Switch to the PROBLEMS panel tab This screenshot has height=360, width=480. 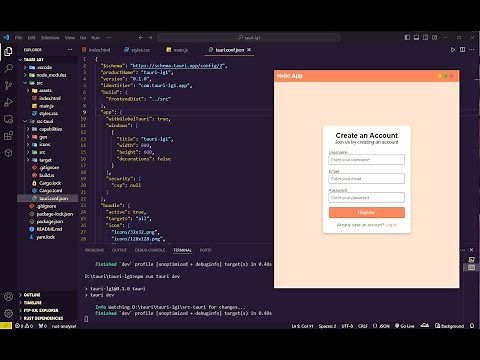94,250
